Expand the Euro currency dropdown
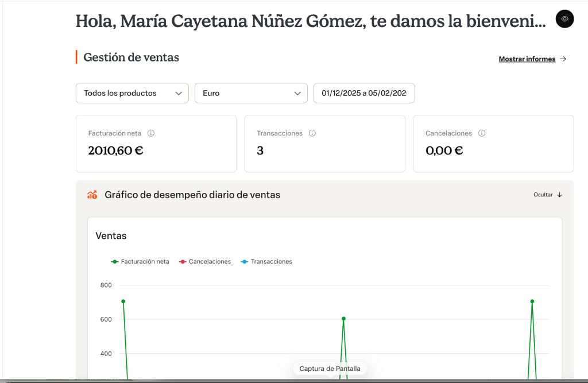This screenshot has height=383, width=588. [251, 93]
